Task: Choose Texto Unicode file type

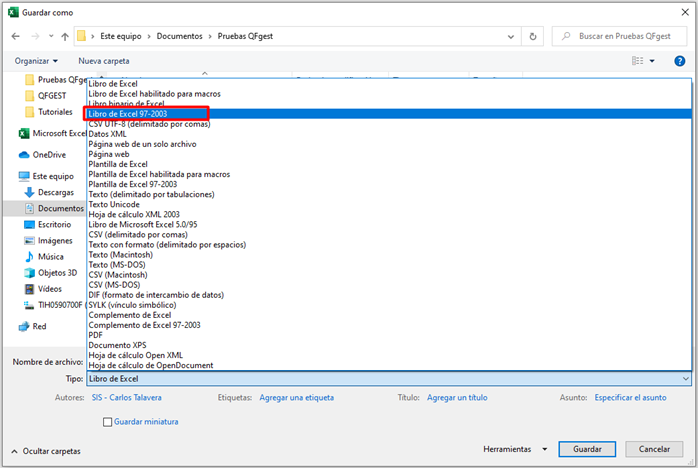Action: pyautogui.click(x=389, y=204)
